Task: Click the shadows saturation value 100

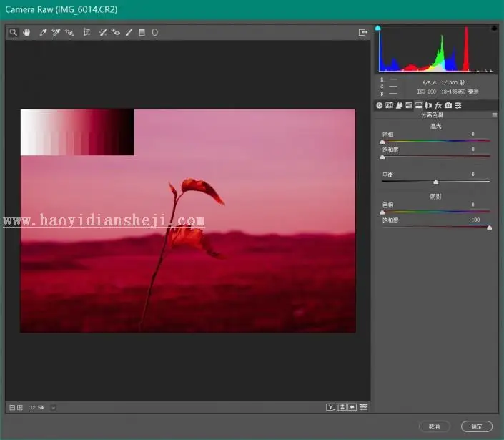Action: (x=475, y=220)
